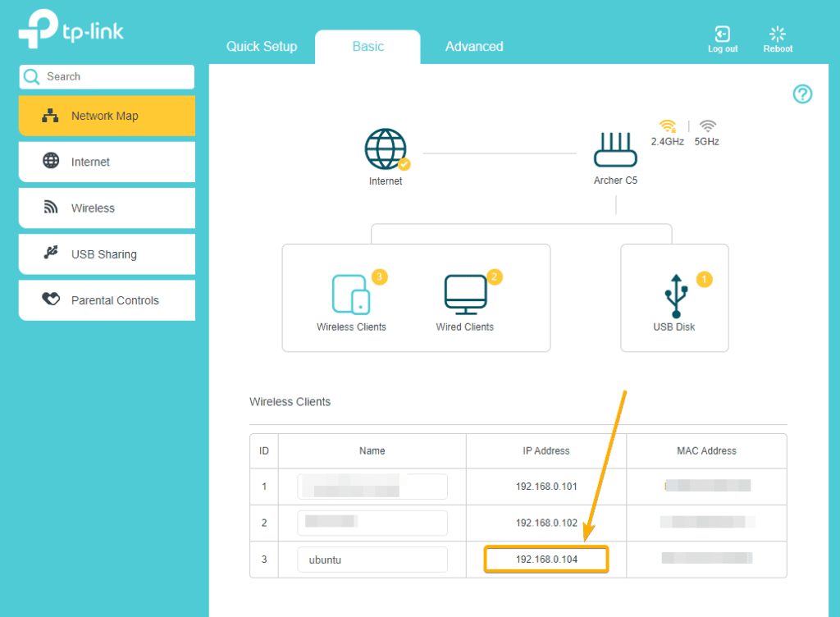Click the 5GHz label

[706, 141]
